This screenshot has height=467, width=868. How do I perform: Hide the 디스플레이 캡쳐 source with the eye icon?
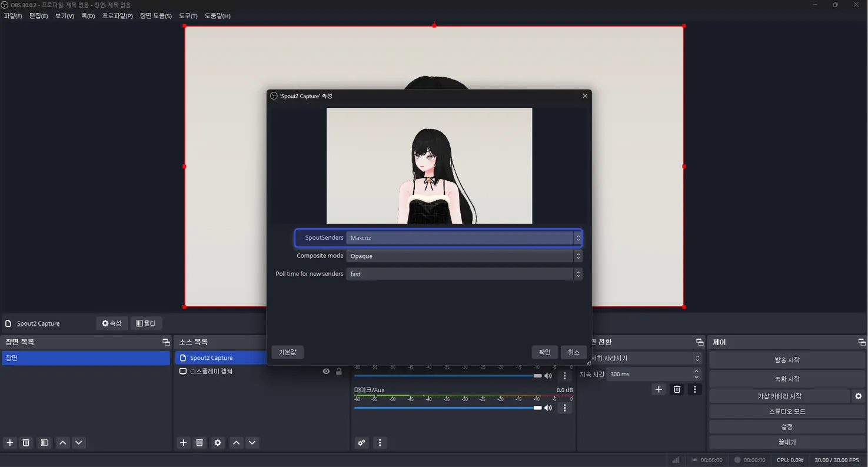[326, 372]
